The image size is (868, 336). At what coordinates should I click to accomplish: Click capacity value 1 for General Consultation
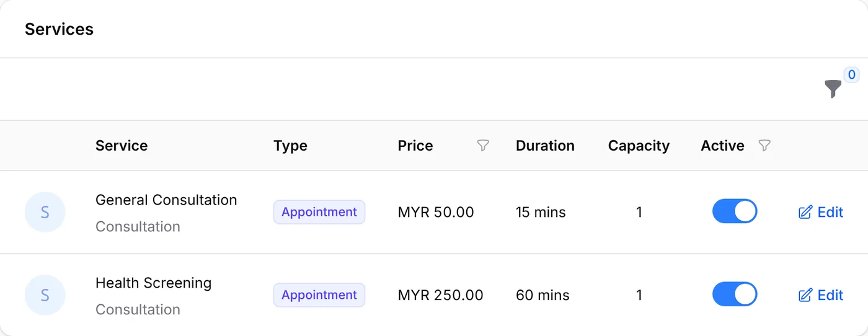[x=639, y=212]
